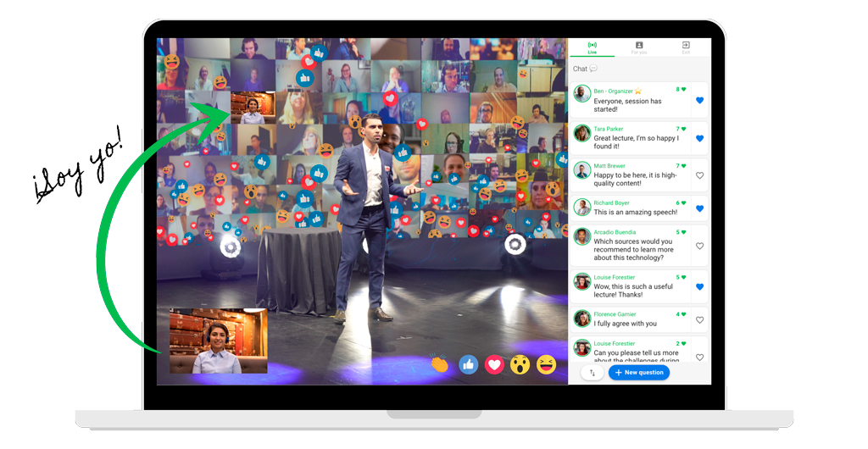Switch to the Live tab

pos(592,47)
